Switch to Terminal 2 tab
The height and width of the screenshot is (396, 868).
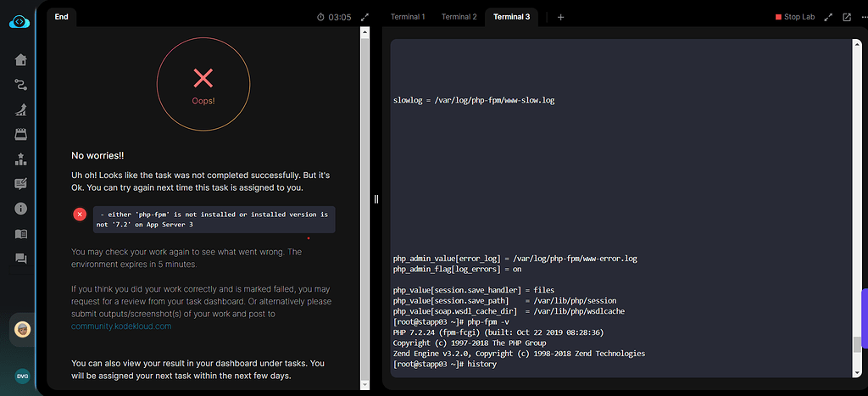(x=459, y=17)
